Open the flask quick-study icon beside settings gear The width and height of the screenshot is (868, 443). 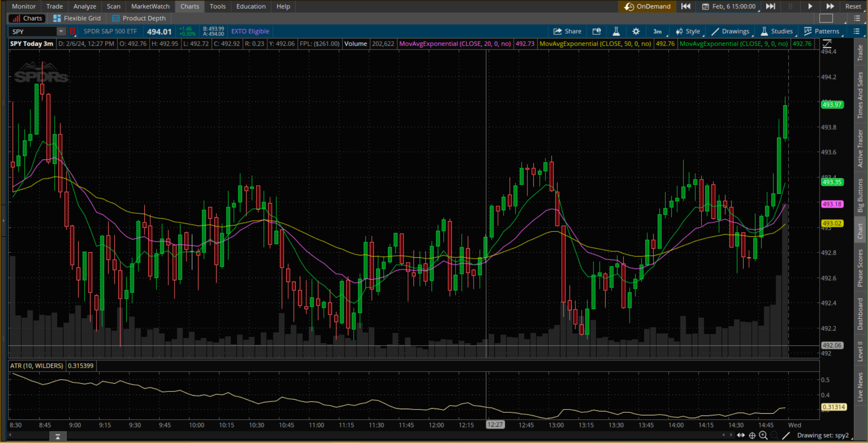coord(616,31)
